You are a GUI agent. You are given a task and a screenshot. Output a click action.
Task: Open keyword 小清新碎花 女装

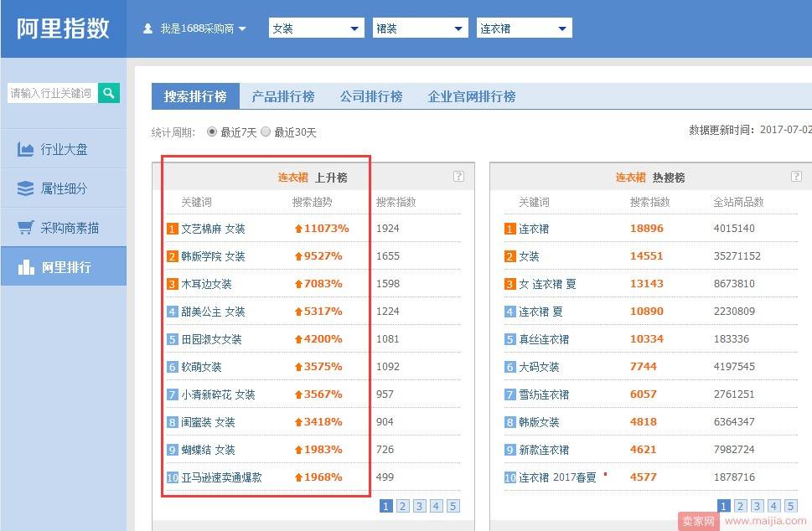pos(218,394)
